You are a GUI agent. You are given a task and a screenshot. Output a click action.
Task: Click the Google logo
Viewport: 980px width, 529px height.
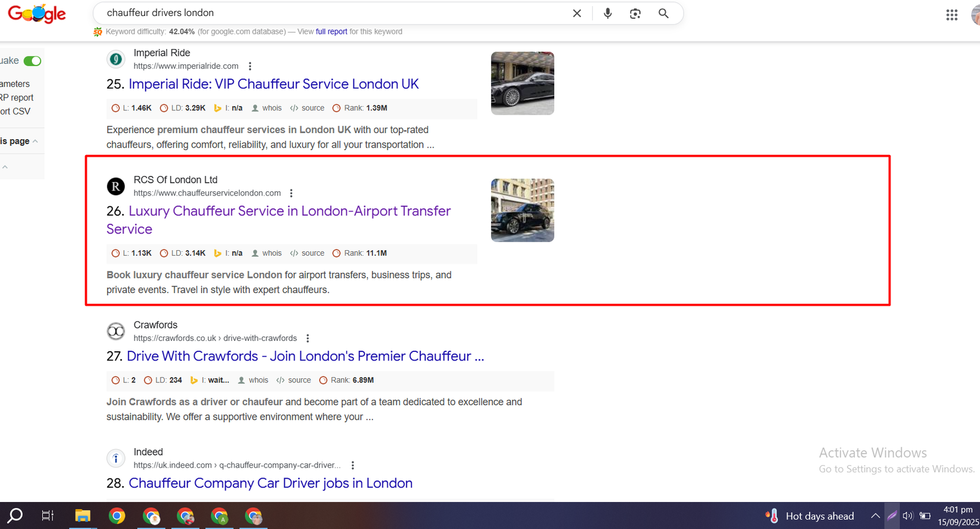point(37,13)
